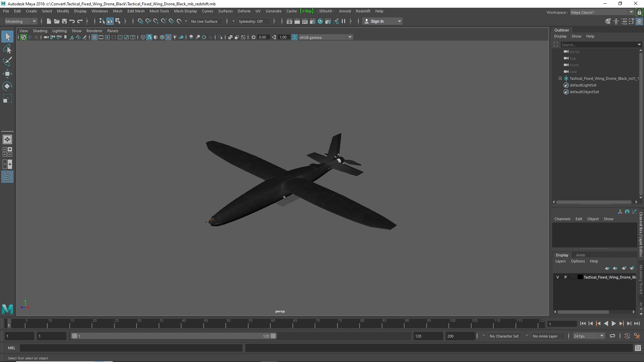
Task: Open the Modeling menu set dropdown
Action: (x=21, y=21)
